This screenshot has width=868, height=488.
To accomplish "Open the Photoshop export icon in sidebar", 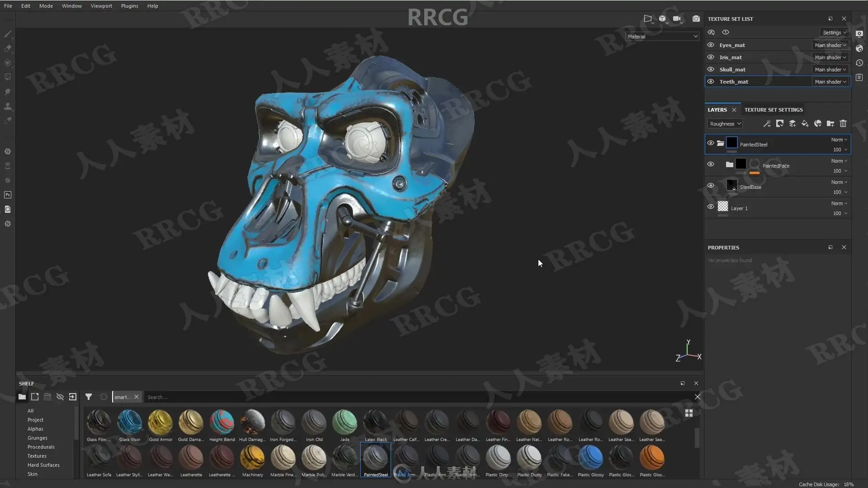I will point(8,195).
